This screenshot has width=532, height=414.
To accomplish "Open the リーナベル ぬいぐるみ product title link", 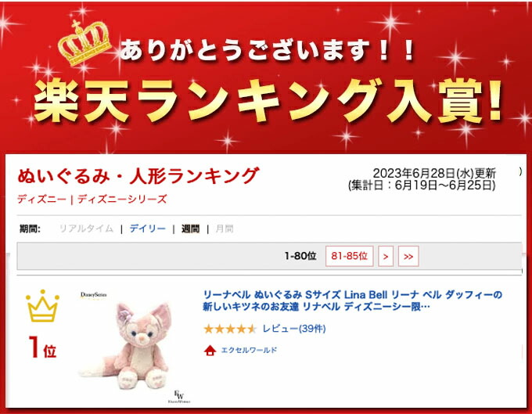I will 352,301.
